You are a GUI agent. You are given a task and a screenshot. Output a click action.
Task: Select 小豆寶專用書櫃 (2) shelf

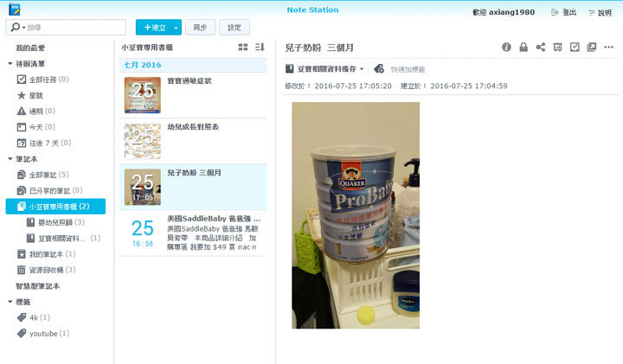point(55,207)
